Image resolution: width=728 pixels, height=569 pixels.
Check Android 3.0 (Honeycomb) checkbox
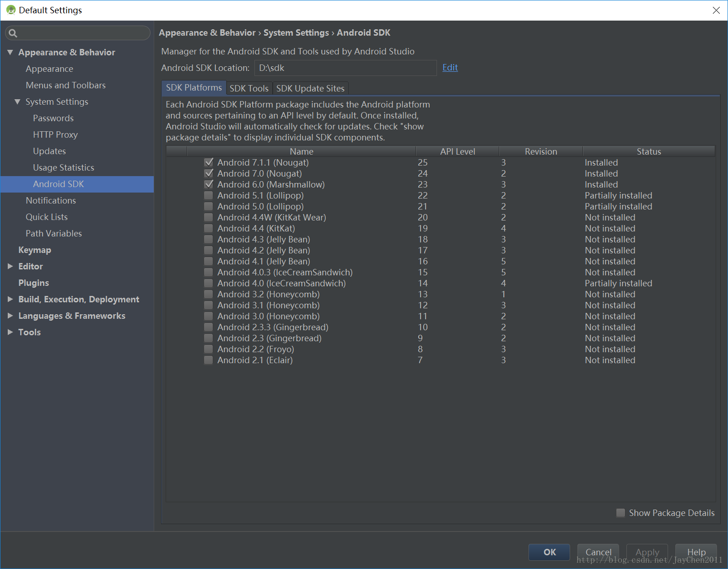pyautogui.click(x=209, y=316)
